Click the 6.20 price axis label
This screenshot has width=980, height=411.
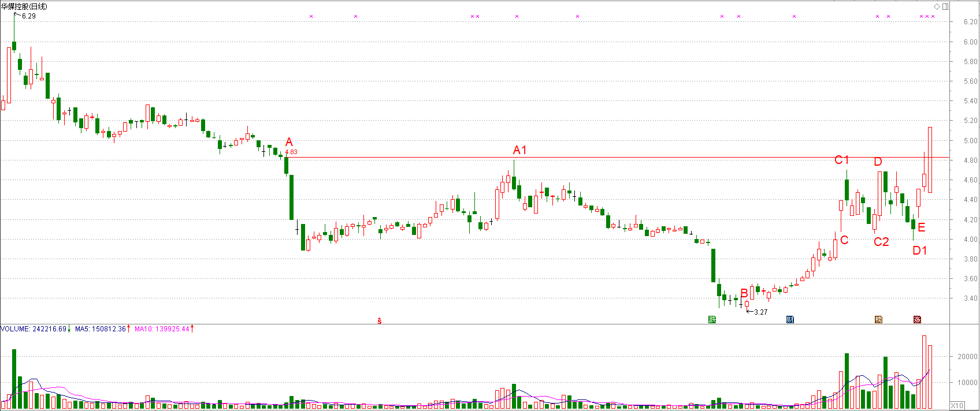pos(971,22)
